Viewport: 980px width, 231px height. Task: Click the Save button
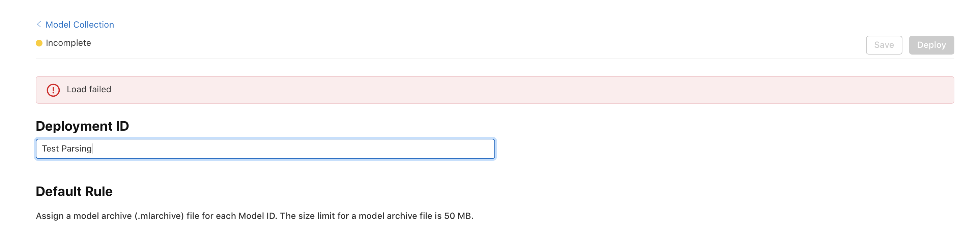point(884,45)
